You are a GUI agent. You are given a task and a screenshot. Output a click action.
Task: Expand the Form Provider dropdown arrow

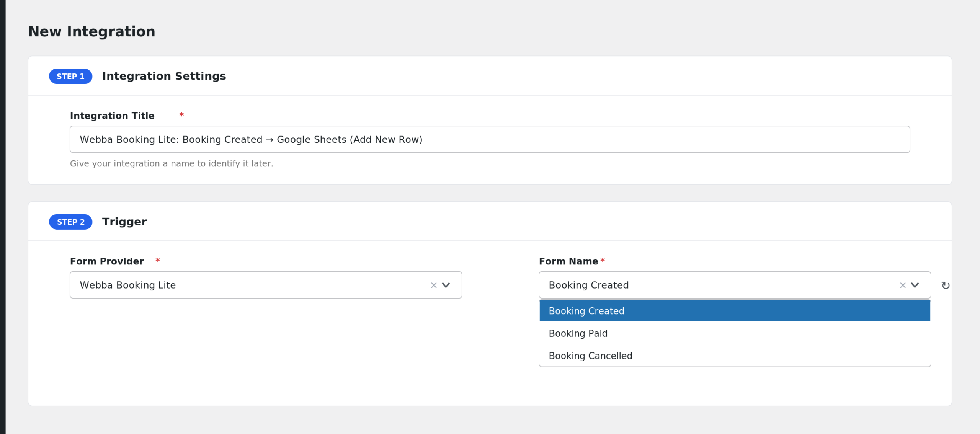[x=446, y=285]
